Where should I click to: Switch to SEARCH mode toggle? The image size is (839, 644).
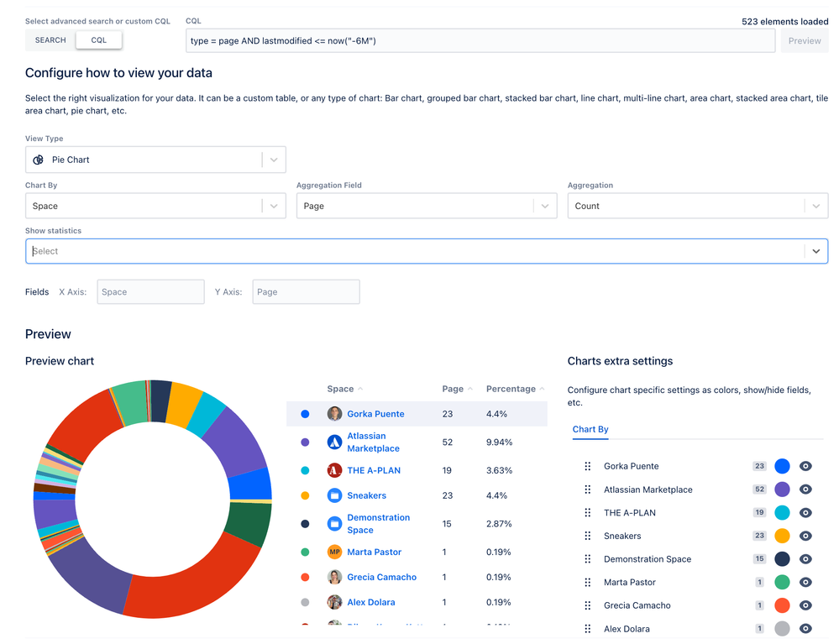(x=50, y=40)
